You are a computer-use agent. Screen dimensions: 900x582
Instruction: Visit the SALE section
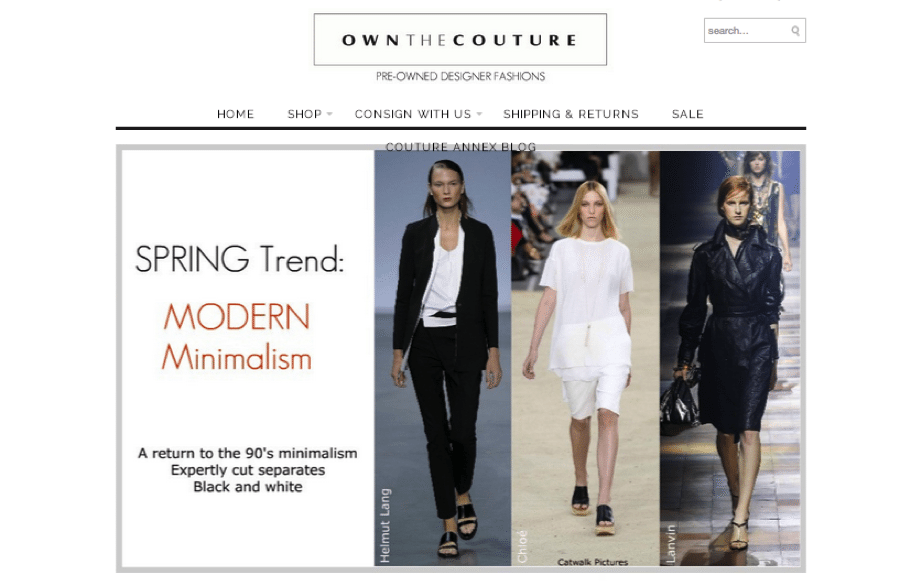[x=688, y=114]
